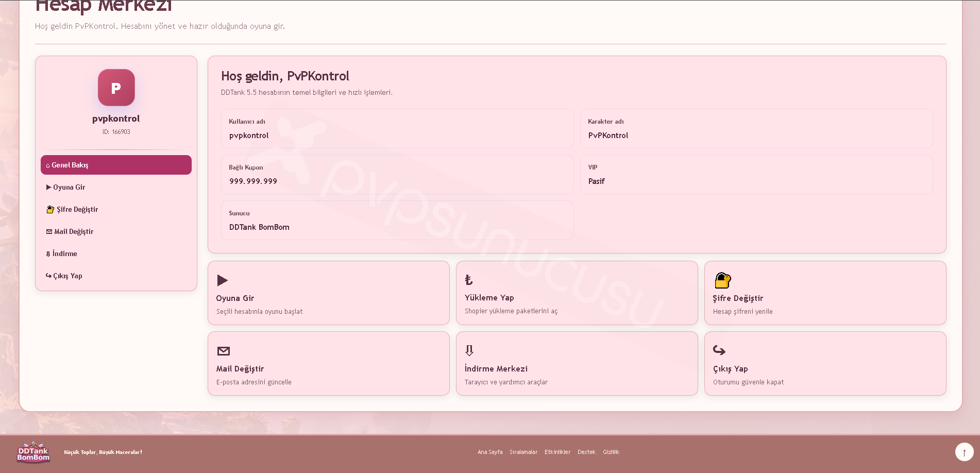Open Oyuna Gir in the sidebar menu
This screenshot has width=980, height=473.
point(116,187)
